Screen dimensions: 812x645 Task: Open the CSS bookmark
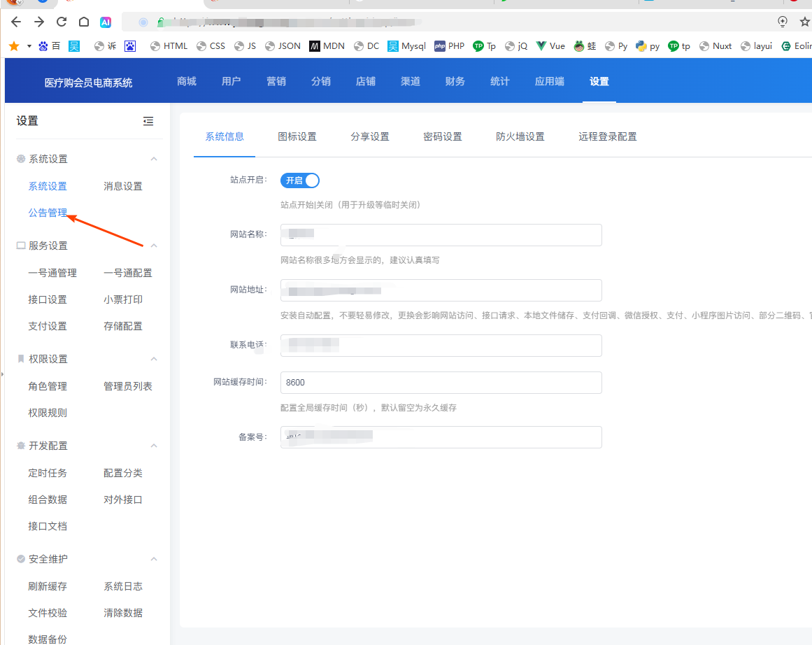(x=211, y=46)
